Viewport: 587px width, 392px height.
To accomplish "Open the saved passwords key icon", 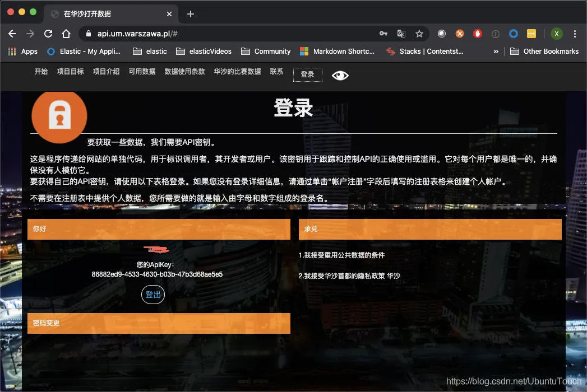I will coord(383,34).
